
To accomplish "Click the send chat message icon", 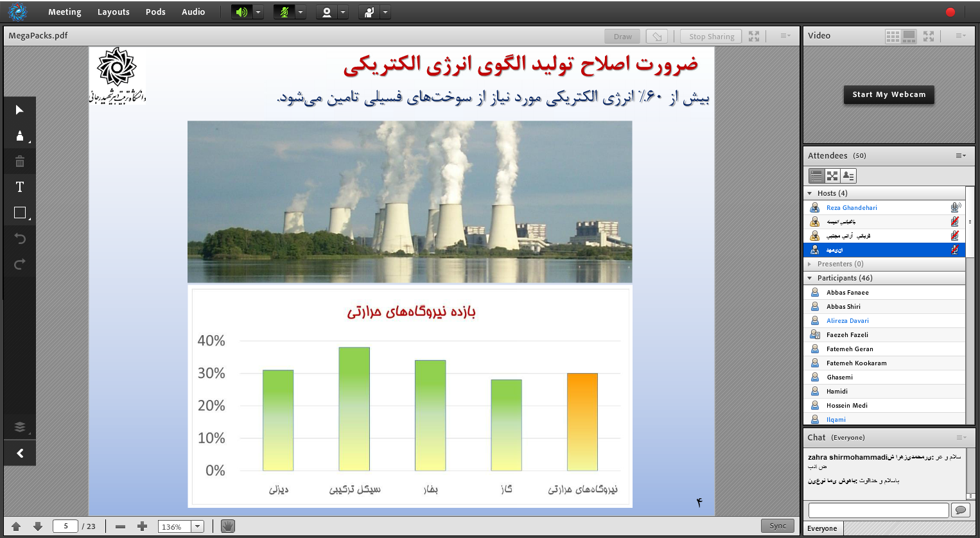I will 961,510.
